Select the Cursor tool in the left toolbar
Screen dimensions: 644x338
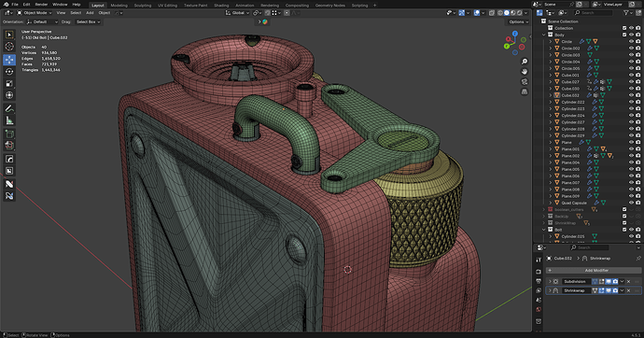tap(9, 47)
